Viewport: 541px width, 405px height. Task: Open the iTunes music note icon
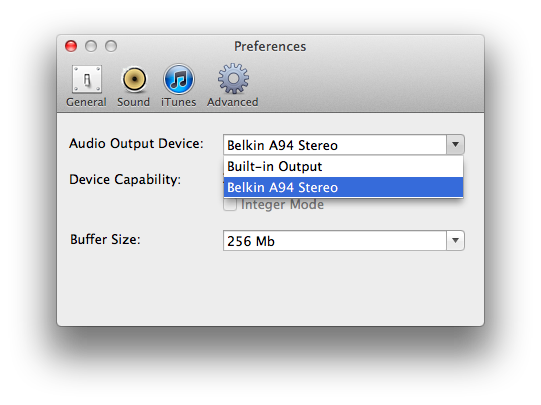tap(178, 79)
